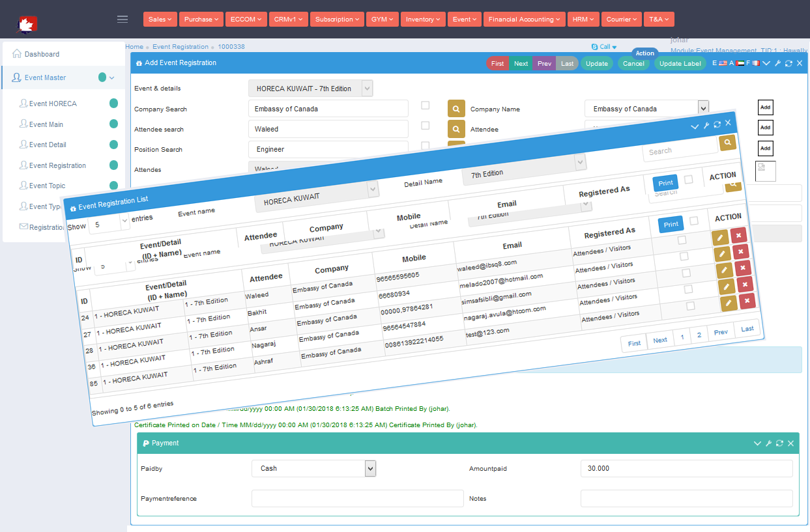Viewport: 810px width, 532px height.
Task: Delete the Bakhit registration row
Action: [x=741, y=251]
